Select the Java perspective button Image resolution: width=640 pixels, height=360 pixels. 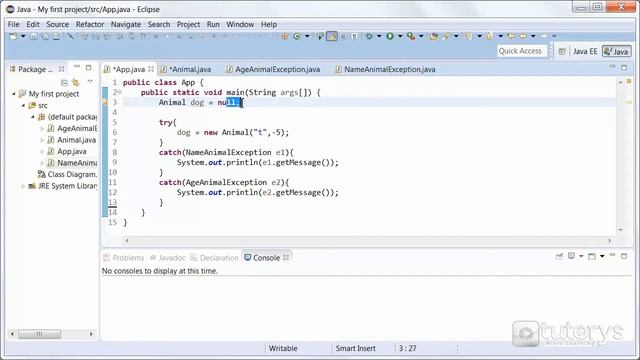(617, 51)
